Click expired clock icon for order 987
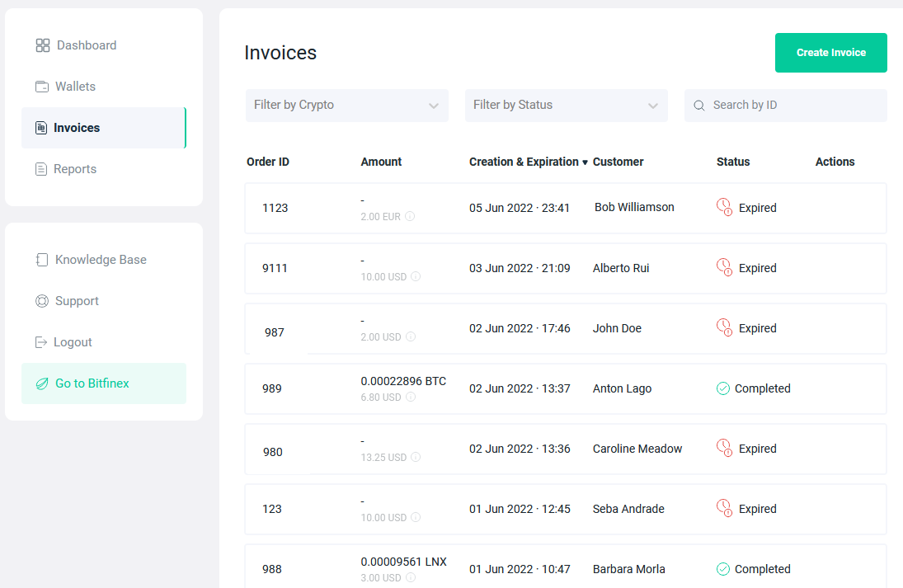 (x=725, y=327)
